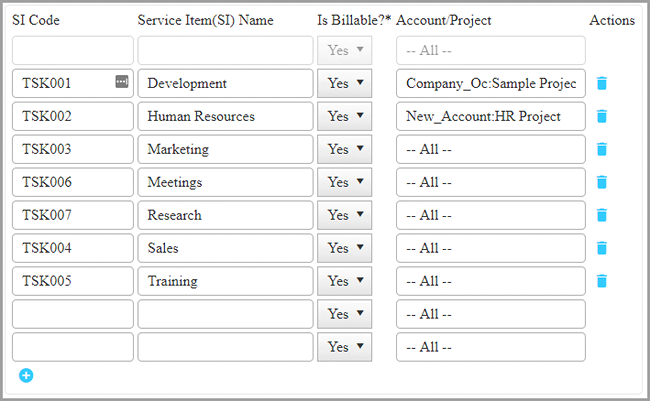Change Billable option for Training
650x401 pixels.
(344, 281)
